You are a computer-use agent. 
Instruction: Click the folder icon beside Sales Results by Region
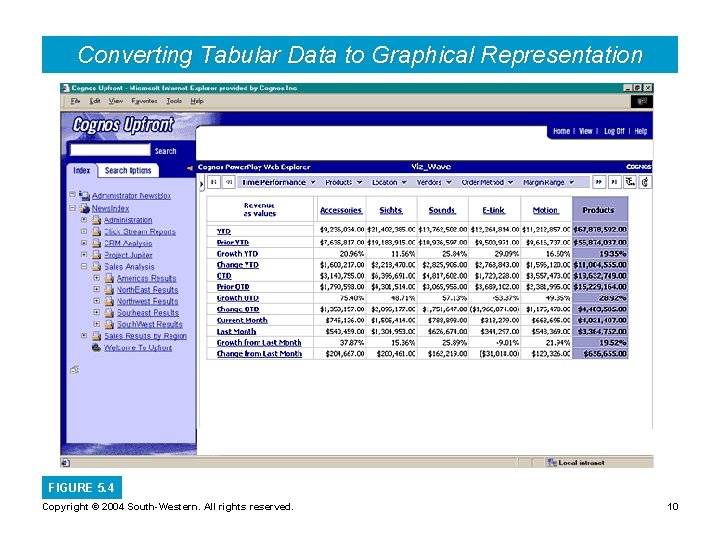96,336
